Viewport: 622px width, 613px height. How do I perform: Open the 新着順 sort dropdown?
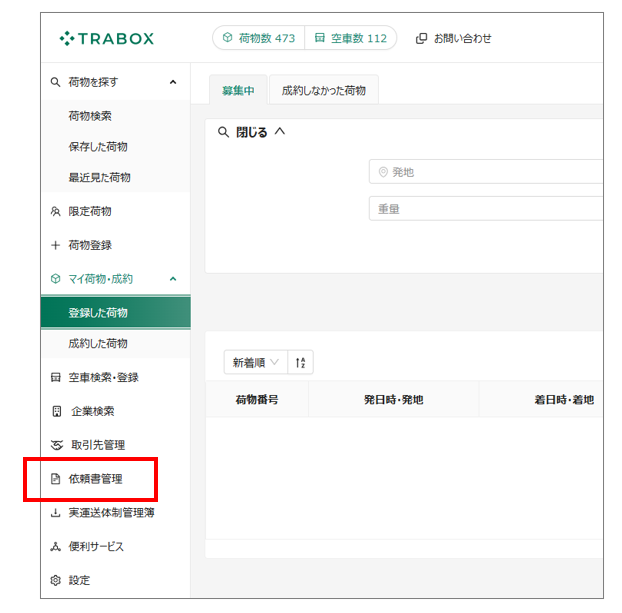pos(256,362)
